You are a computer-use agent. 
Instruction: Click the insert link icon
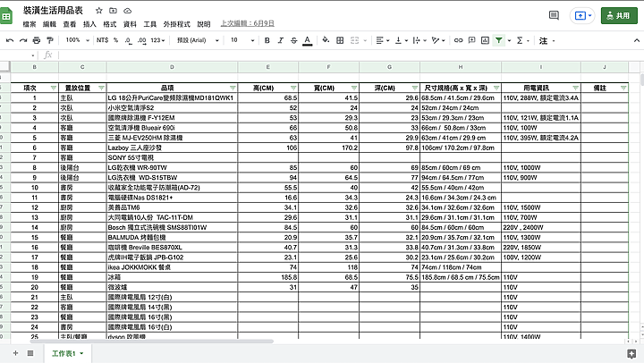point(458,40)
